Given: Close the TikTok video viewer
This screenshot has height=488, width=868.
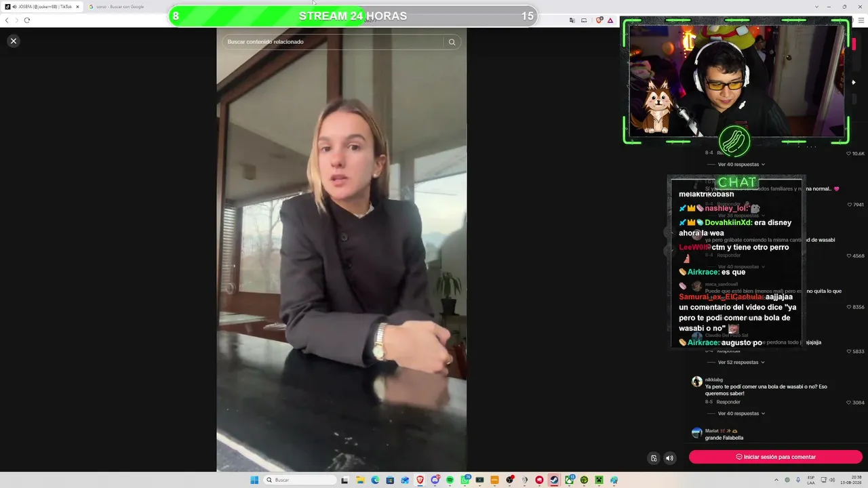Looking at the screenshot, I should 13,41.
